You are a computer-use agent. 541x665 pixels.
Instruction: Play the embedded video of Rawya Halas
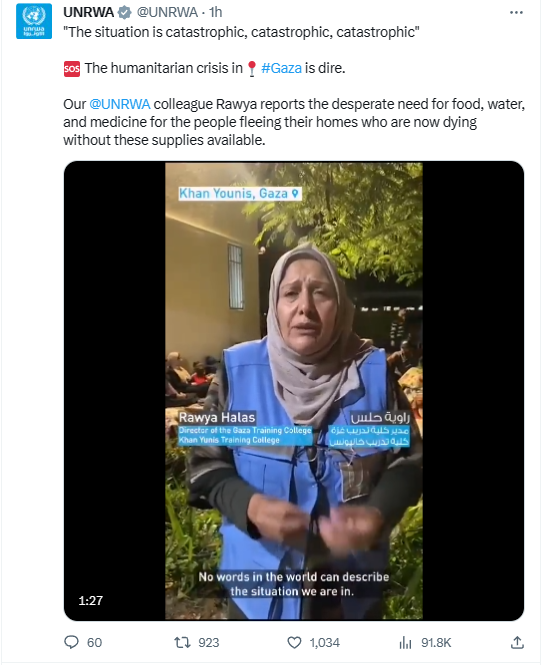tap(294, 391)
